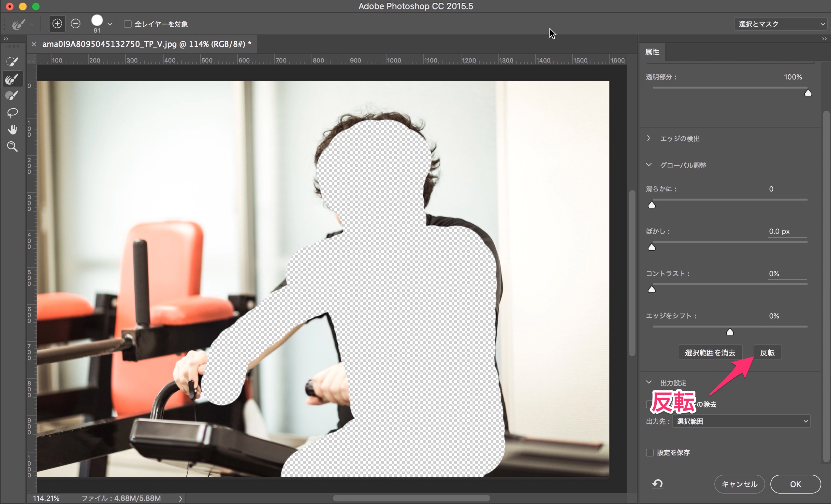The width and height of the screenshot is (831, 504).
Task: Open the 選択とマスク workspace dropdown
Action: pyautogui.click(x=780, y=24)
